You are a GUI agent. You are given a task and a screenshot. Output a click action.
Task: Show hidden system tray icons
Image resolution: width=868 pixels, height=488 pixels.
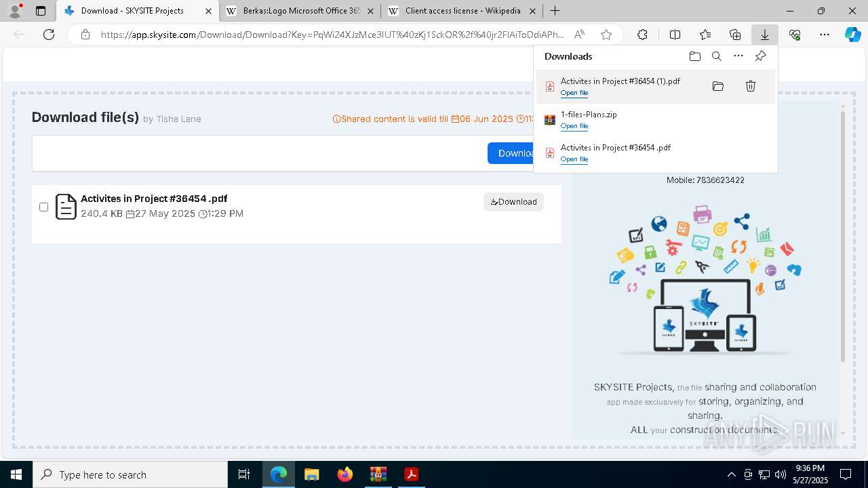731,474
